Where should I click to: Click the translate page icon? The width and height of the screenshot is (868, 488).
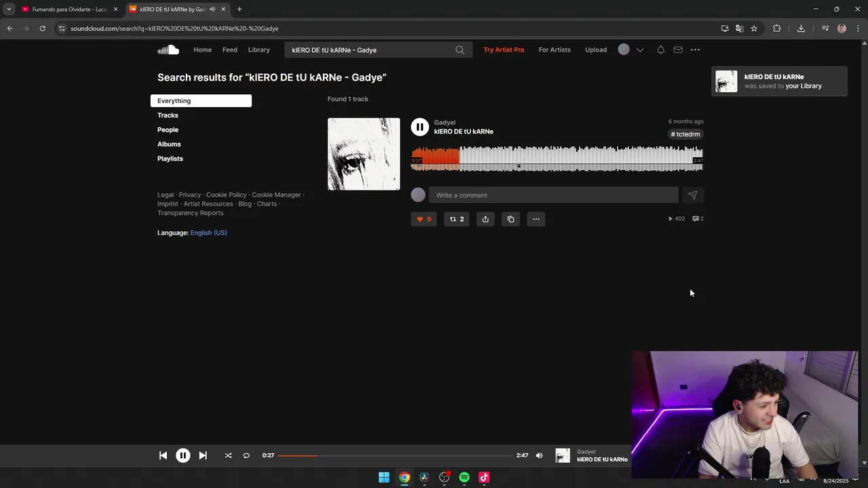(x=739, y=28)
